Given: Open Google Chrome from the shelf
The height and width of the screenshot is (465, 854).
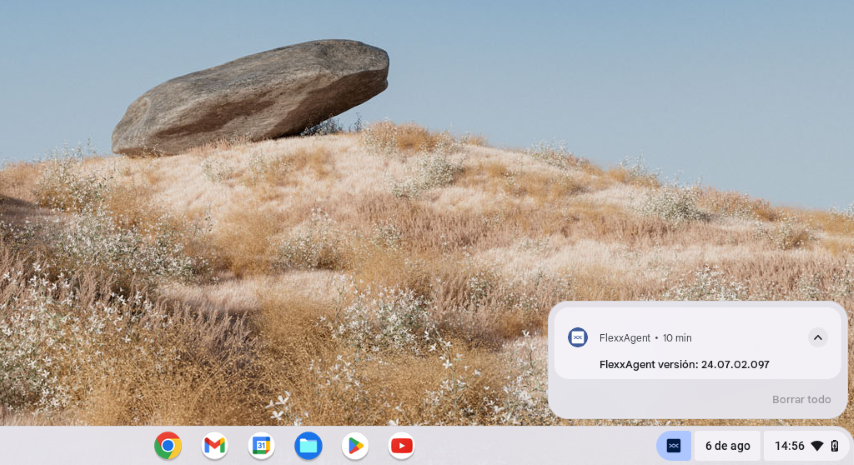Looking at the screenshot, I should point(168,445).
